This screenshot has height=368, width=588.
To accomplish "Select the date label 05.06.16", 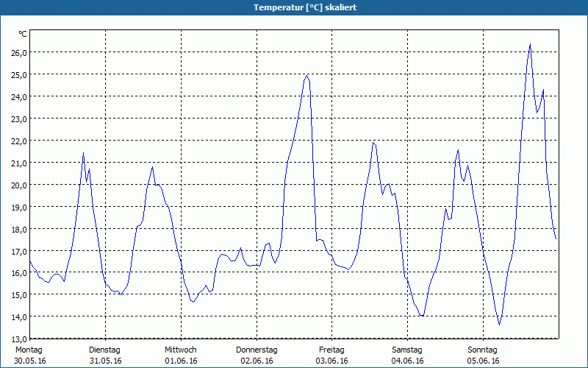I will click(483, 361).
